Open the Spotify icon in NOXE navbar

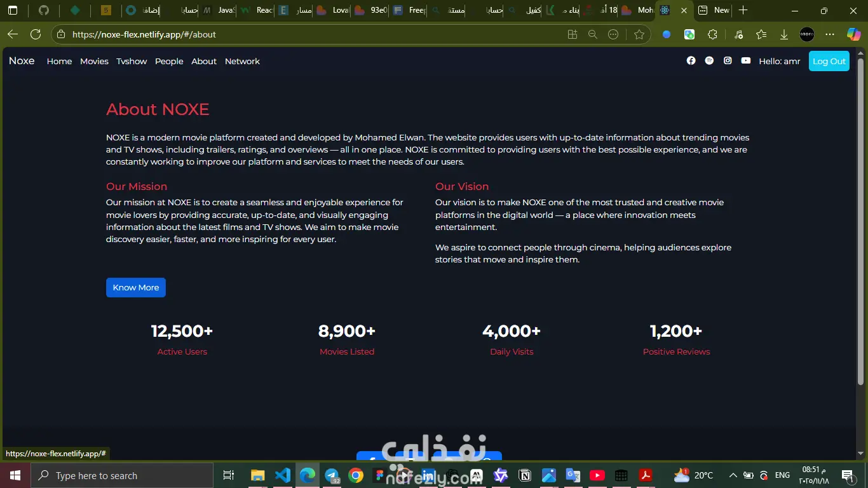tap(710, 61)
